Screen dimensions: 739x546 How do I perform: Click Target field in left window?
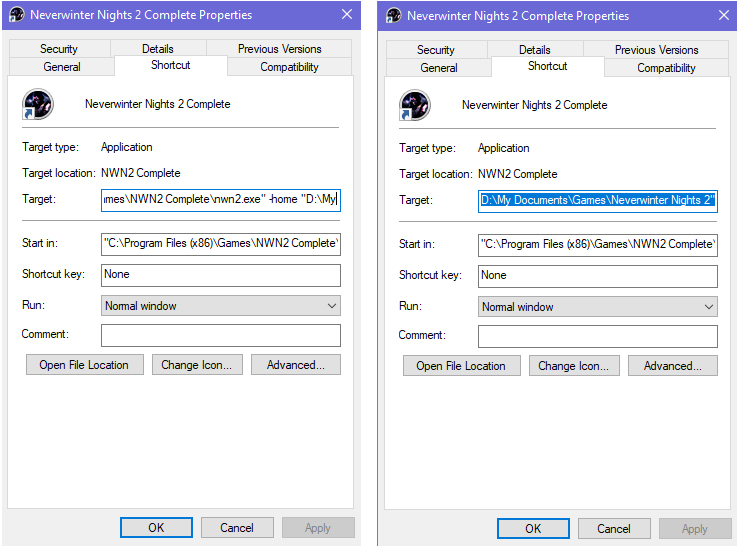(x=221, y=199)
